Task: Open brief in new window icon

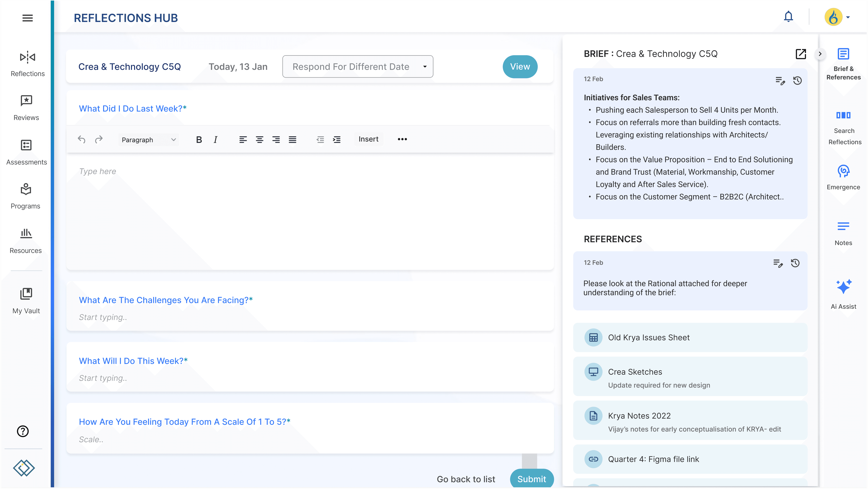Action: click(x=801, y=54)
